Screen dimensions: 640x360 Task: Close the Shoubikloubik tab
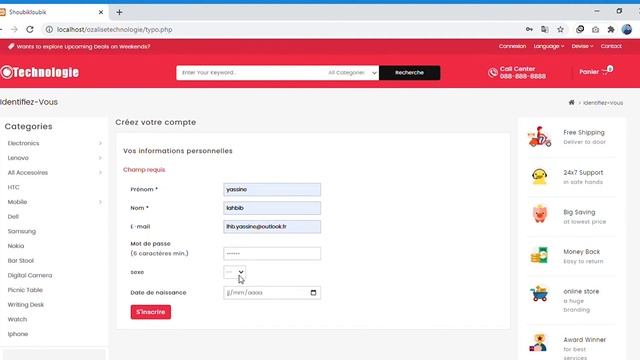tap(101, 12)
